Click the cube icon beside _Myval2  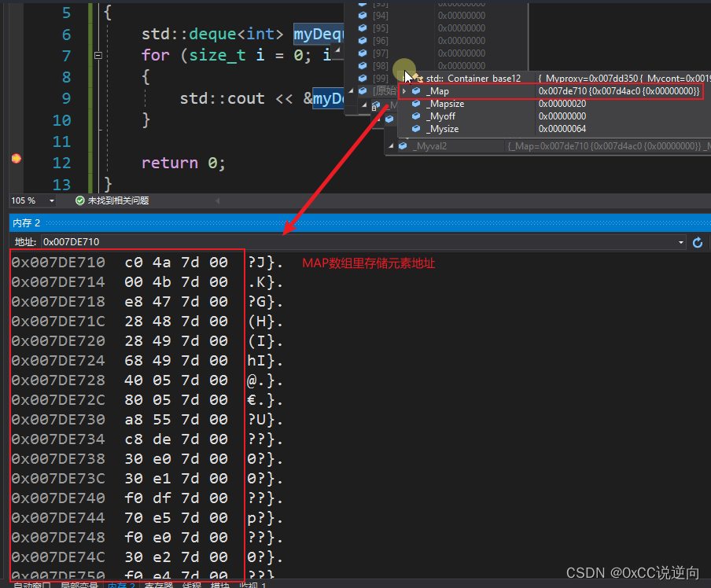[x=403, y=146]
